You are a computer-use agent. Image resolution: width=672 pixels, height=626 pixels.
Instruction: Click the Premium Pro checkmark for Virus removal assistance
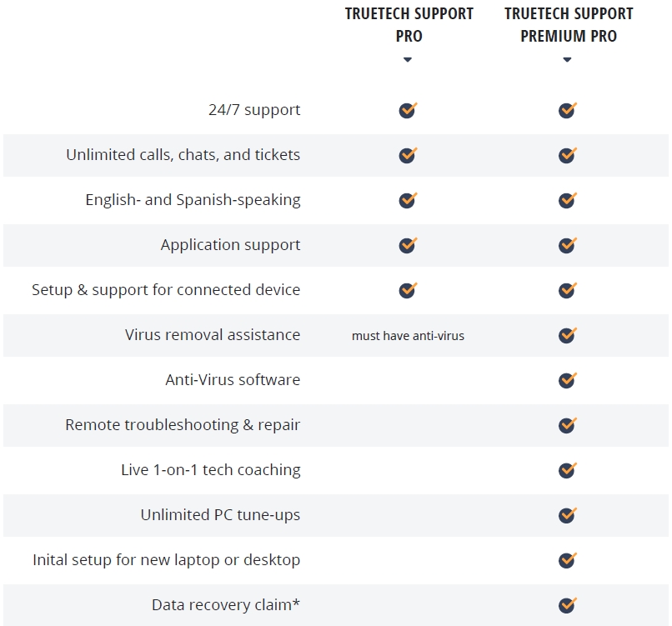pyautogui.click(x=568, y=335)
